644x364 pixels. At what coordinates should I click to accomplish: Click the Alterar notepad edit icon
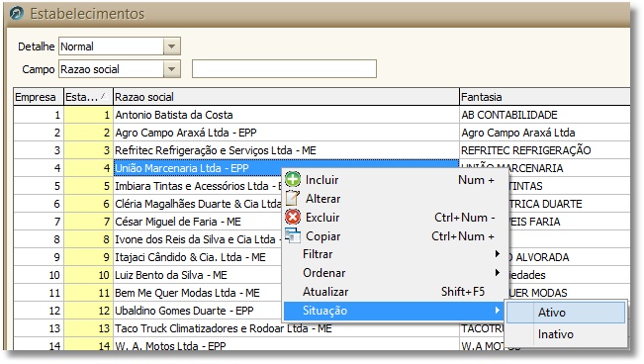293,198
